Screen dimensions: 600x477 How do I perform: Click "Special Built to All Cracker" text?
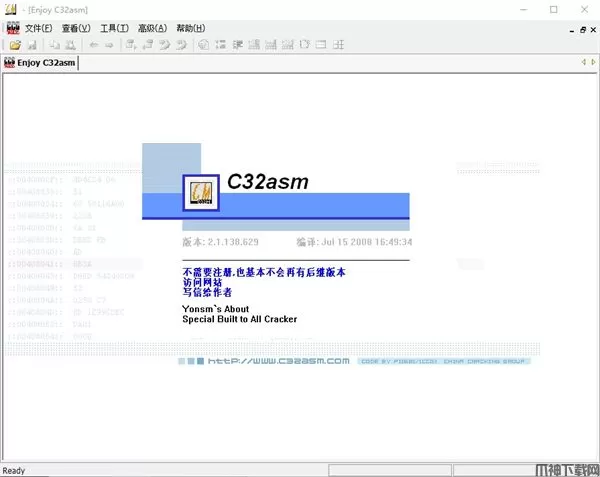240,319
